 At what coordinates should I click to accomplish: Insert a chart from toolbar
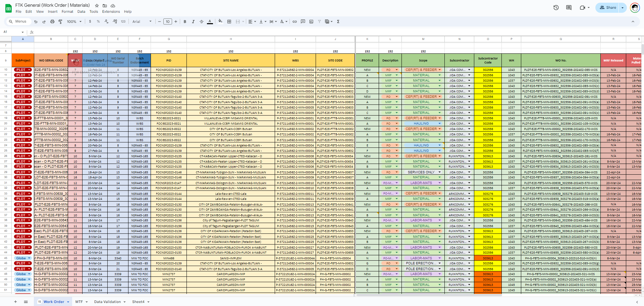coord(311,21)
